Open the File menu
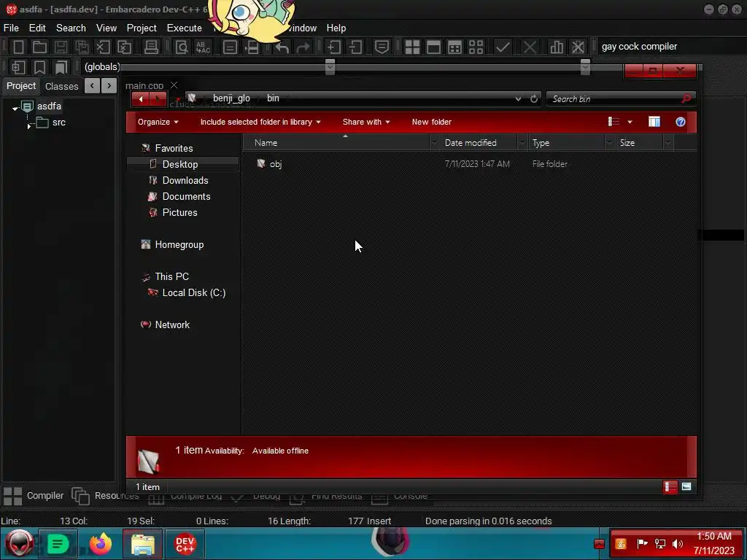The image size is (747, 560). point(11,28)
